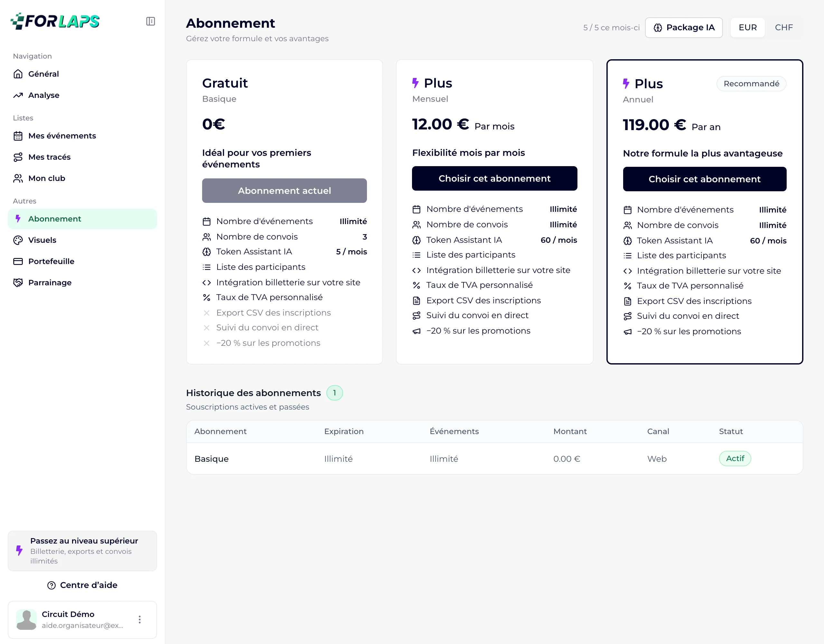Choose the annual Plus subscription
Viewport: 824px width, 644px height.
tap(704, 179)
